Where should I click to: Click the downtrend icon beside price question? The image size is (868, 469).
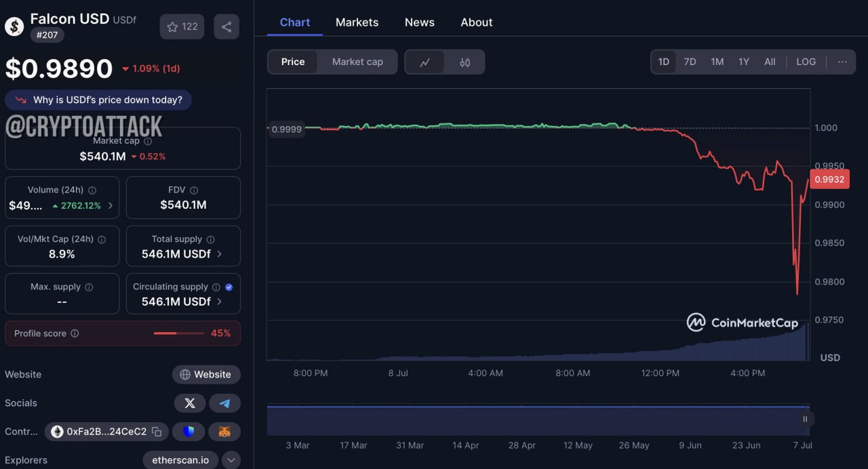click(20, 100)
